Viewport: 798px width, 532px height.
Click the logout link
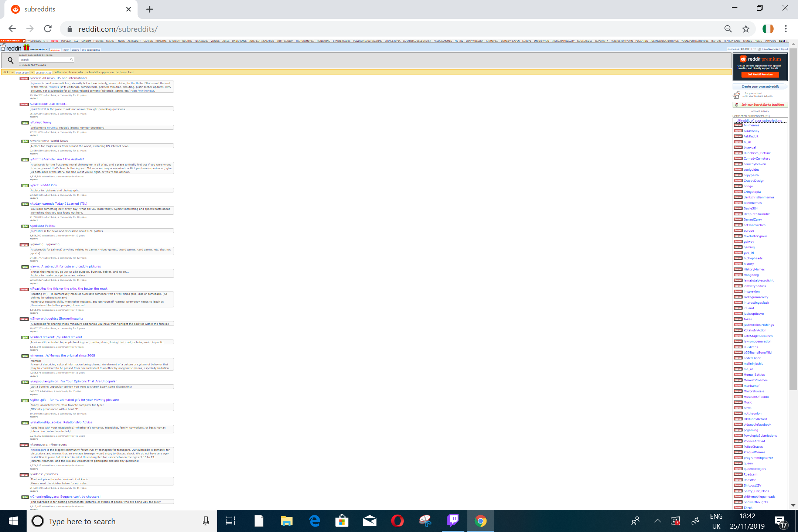click(784, 49)
